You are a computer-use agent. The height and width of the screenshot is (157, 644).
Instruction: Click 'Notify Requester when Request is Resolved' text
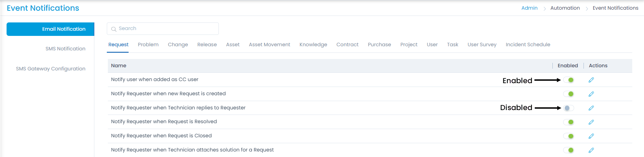point(164,121)
